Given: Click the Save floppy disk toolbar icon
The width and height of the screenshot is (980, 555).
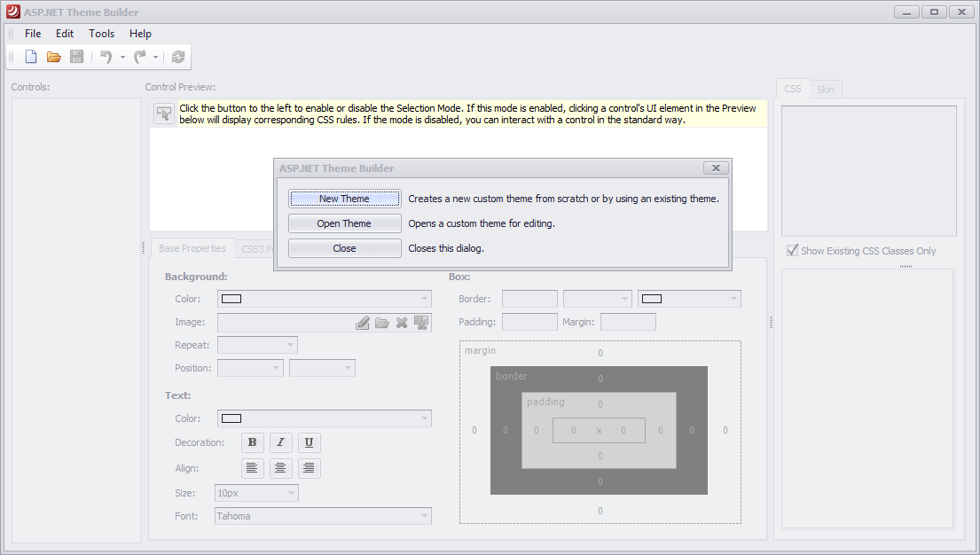Looking at the screenshot, I should [x=77, y=57].
